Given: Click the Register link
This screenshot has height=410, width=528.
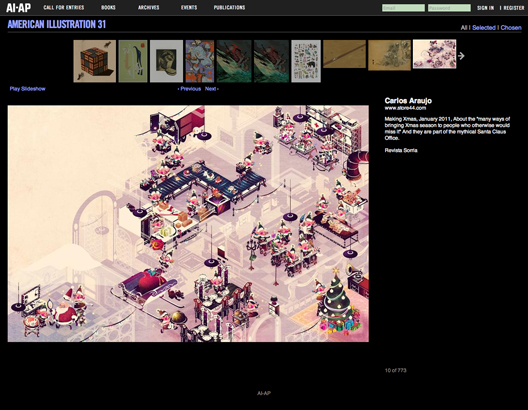Looking at the screenshot, I should click(x=514, y=8).
